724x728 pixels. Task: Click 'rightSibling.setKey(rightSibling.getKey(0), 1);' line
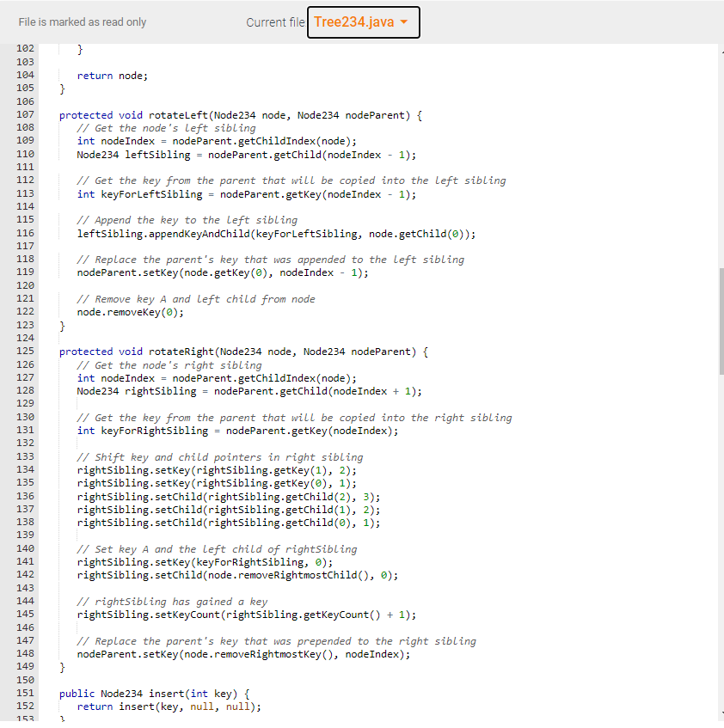click(x=217, y=483)
